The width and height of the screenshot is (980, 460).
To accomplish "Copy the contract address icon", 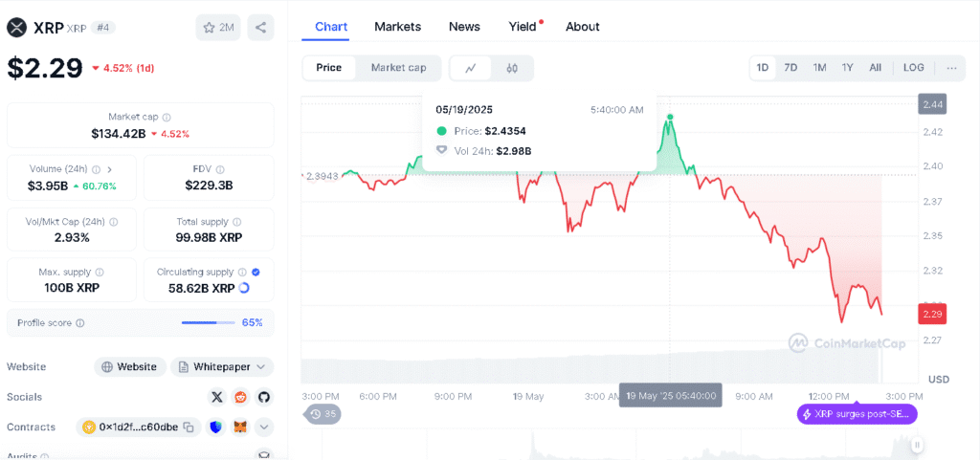I will coord(189,427).
